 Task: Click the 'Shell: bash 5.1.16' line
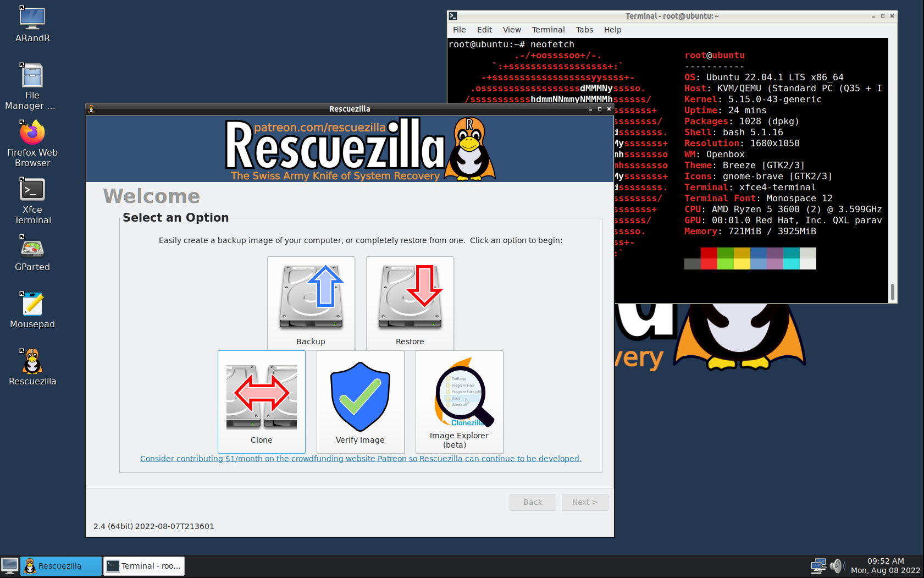click(734, 133)
